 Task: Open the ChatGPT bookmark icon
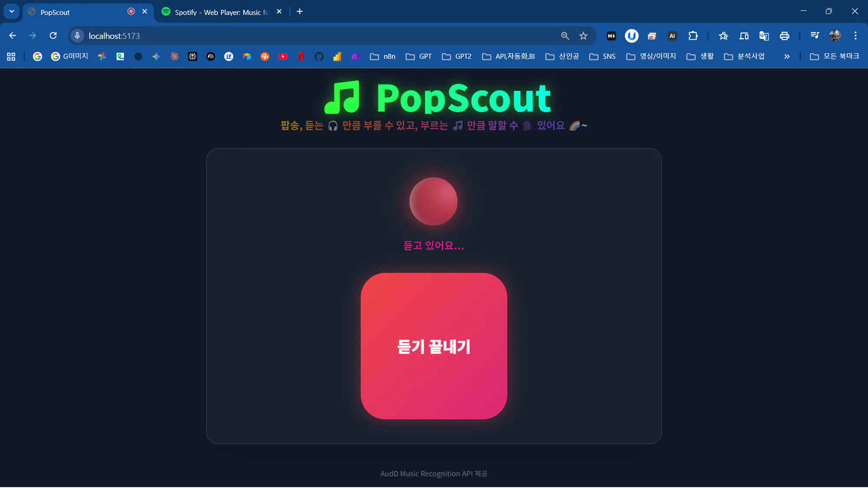click(x=138, y=56)
